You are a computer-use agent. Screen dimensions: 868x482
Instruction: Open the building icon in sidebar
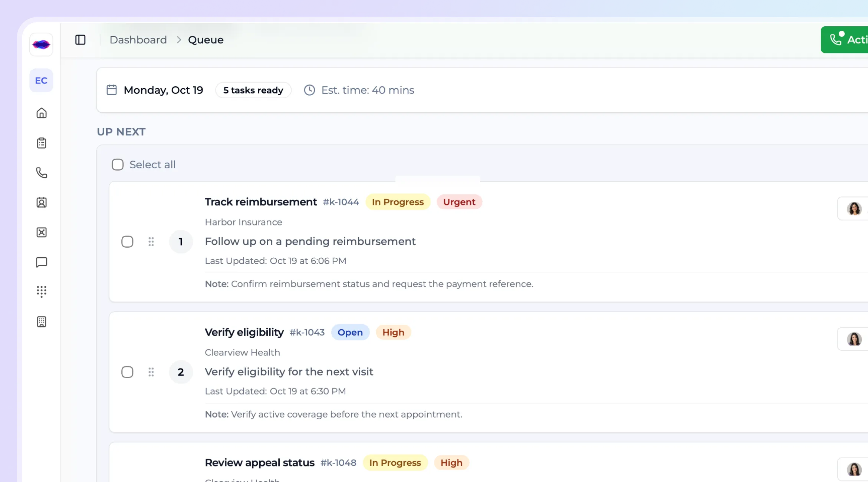point(42,322)
